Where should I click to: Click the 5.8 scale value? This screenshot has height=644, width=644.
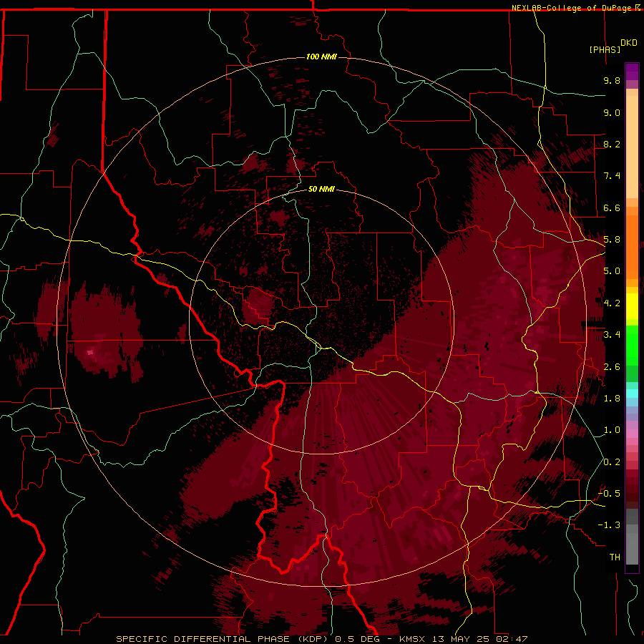[x=612, y=240]
